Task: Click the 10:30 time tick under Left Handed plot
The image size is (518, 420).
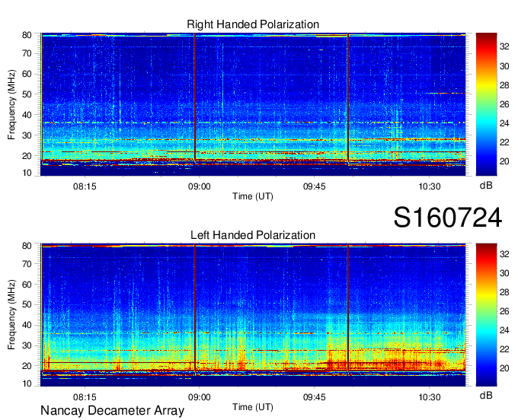Action: pyautogui.click(x=430, y=397)
